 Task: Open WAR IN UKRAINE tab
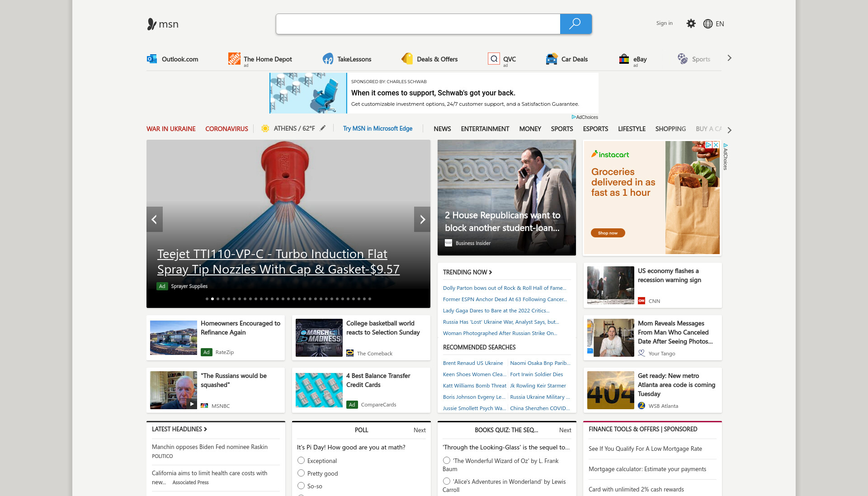171,129
